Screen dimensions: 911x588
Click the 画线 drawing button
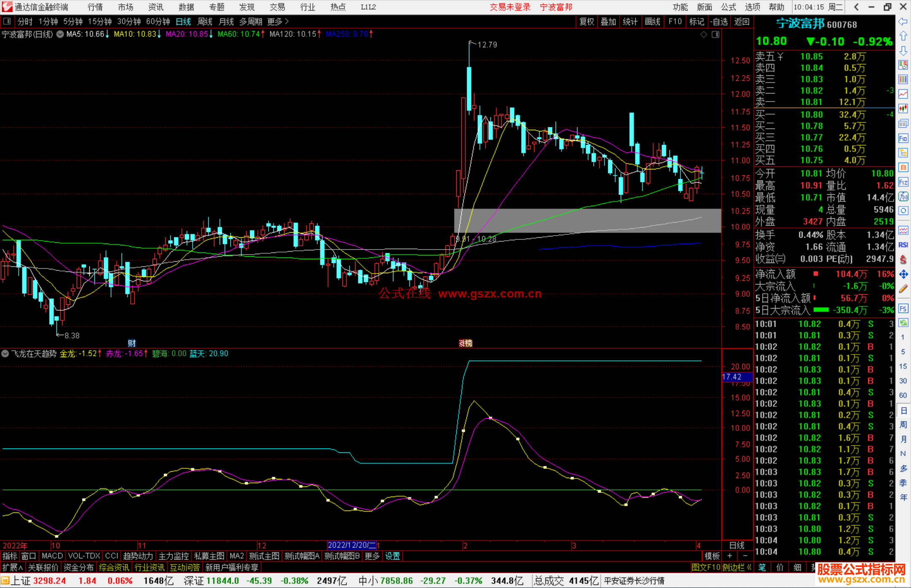point(652,21)
